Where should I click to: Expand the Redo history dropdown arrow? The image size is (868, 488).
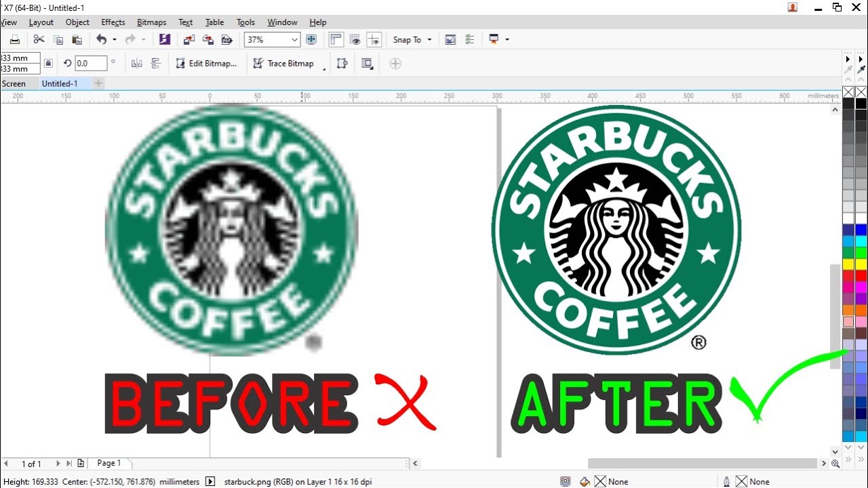click(143, 40)
